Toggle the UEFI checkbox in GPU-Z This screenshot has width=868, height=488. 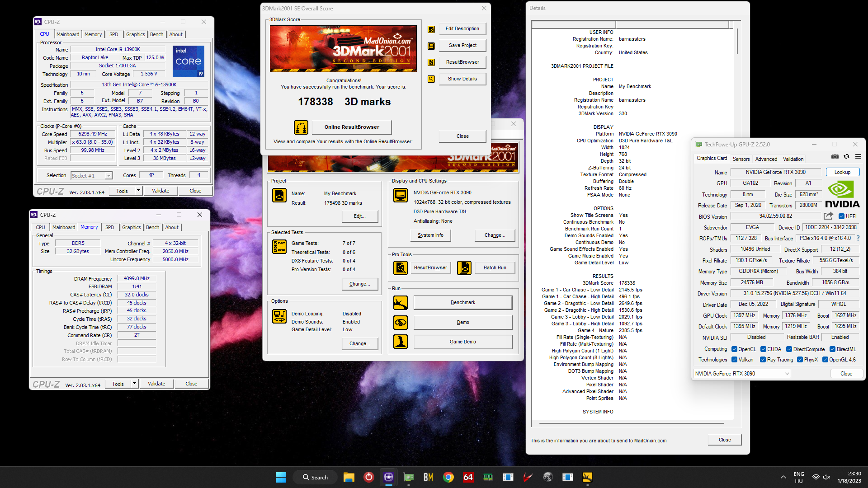click(x=842, y=216)
